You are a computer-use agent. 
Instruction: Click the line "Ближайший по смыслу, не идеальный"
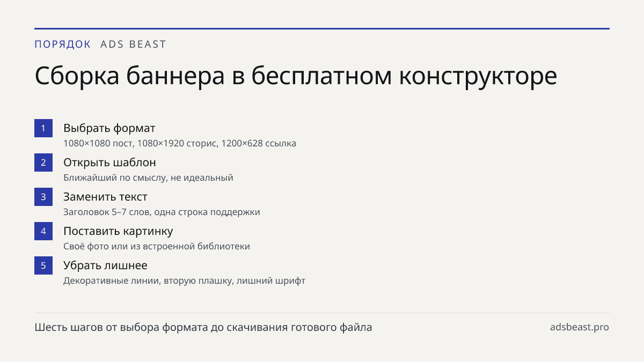[x=148, y=178]
